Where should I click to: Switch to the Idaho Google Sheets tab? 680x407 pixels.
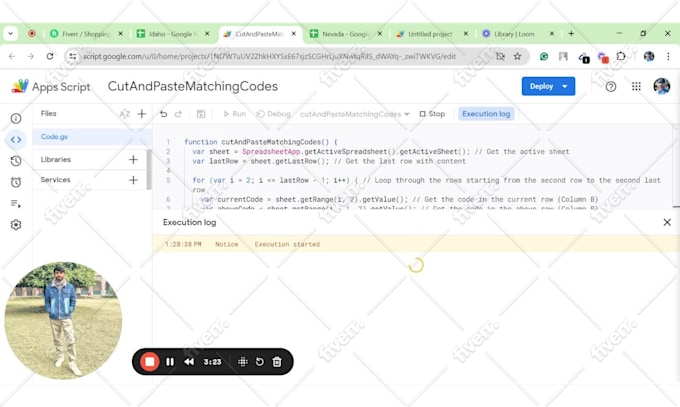pos(173,33)
